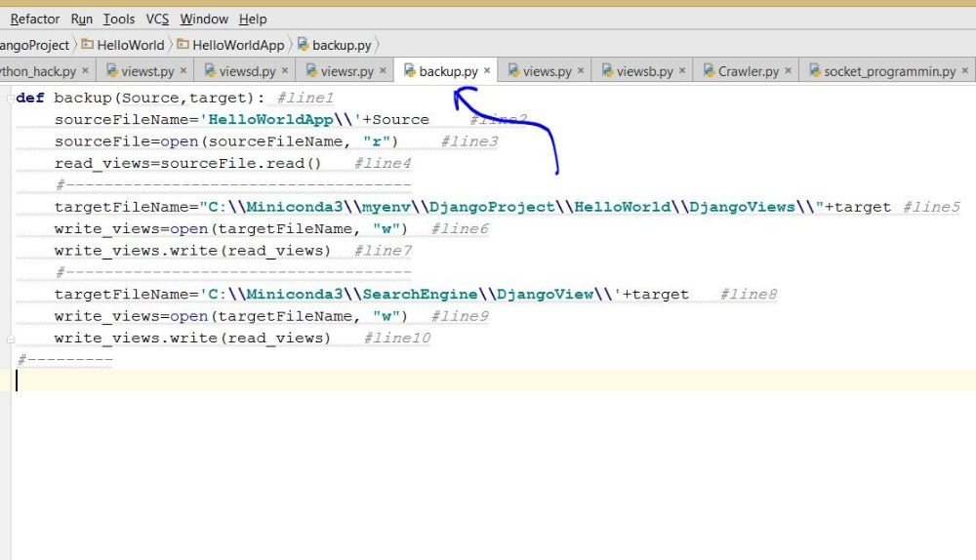Open the Tools menu
The height and width of the screenshot is (560, 976).
point(119,20)
